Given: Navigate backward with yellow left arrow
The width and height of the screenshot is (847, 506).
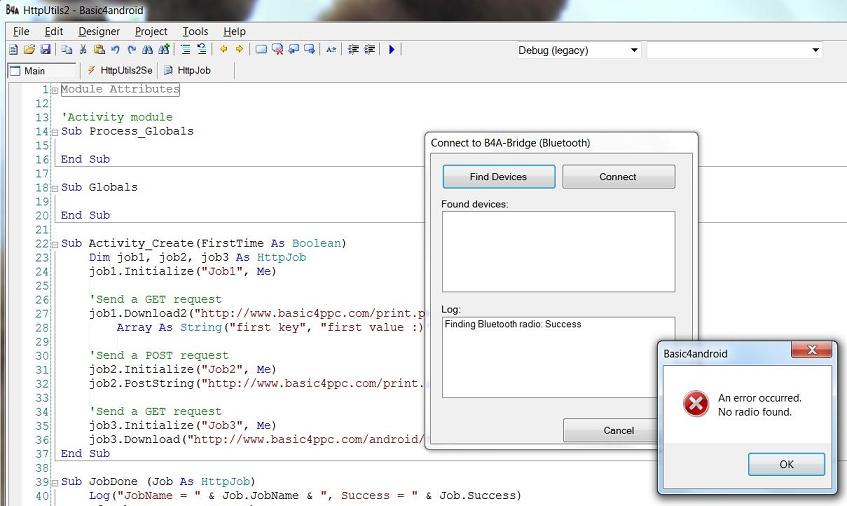Looking at the screenshot, I should (x=223, y=50).
